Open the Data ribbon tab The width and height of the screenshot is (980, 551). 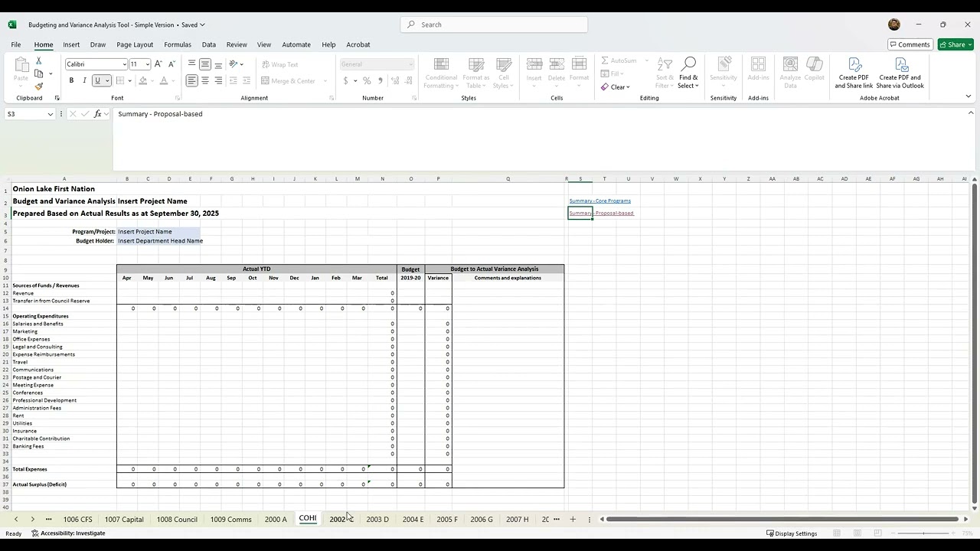click(x=209, y=44)
